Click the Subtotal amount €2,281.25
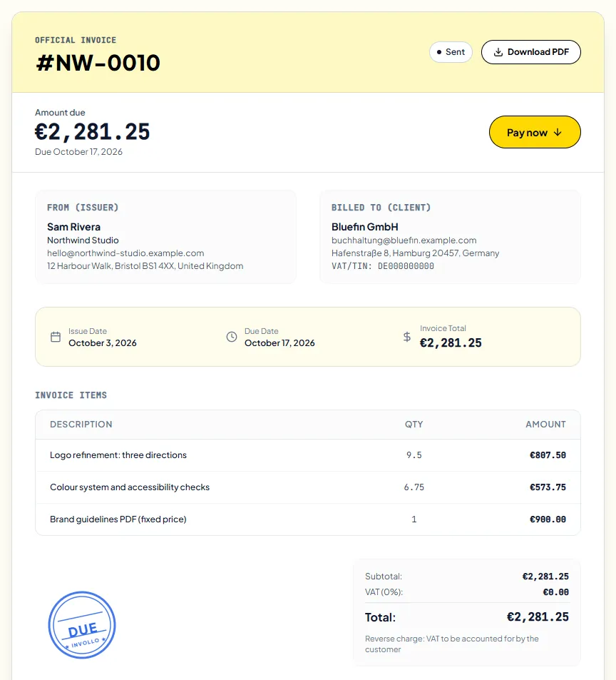This screenshot has width=616, height=680. click(x=545, y=577)
